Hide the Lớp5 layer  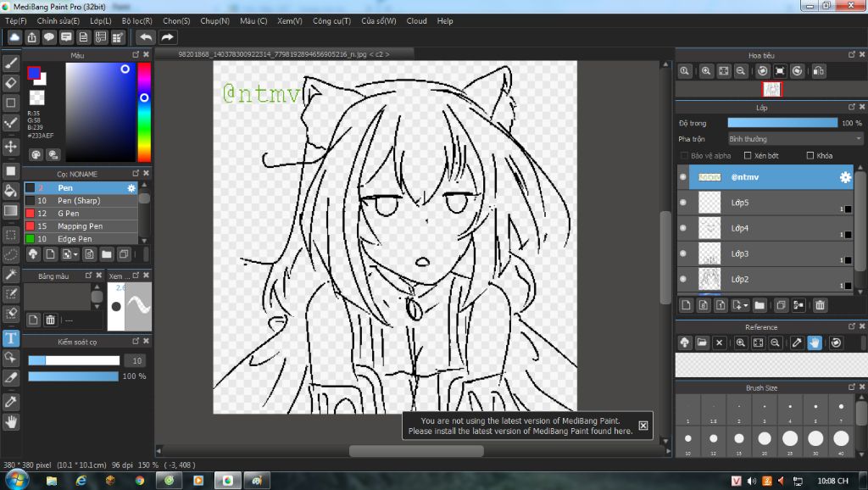point(683,203)
